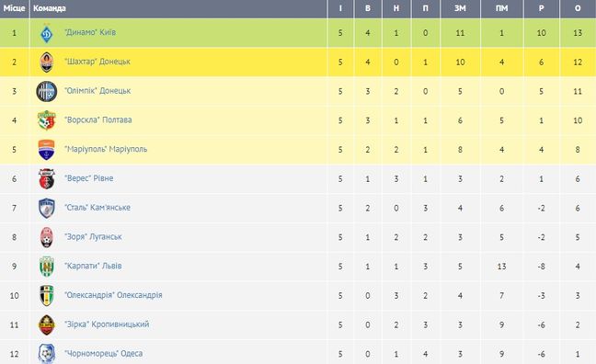The height and width of the screenshot is (364, 596).
Task: Click the Shakhtar Donetsk club crest
Action: 47,63
